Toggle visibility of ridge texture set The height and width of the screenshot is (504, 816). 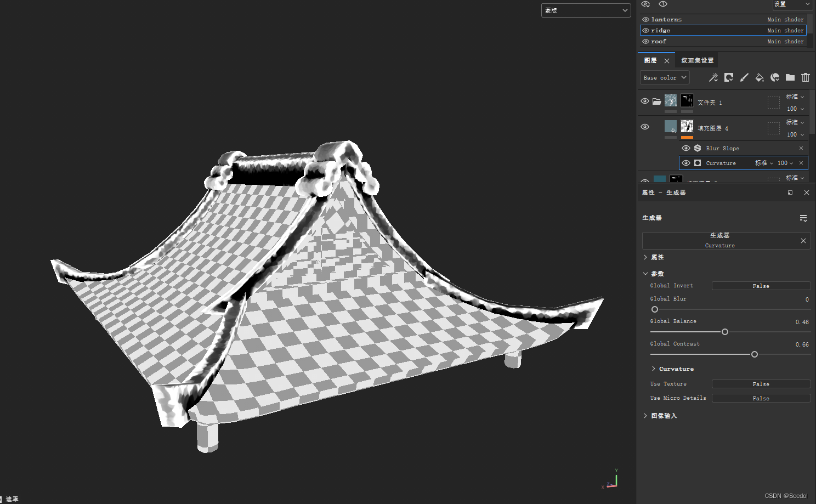coord(645,31)
